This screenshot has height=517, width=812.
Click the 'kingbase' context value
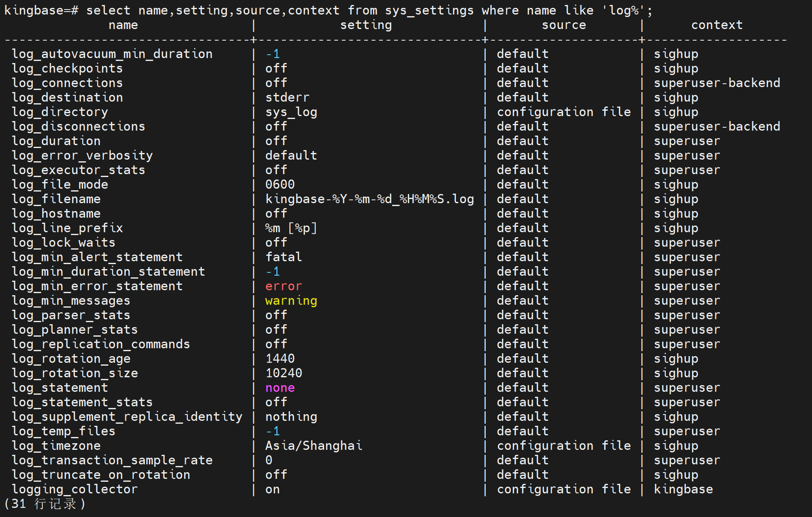pos(683,490)
